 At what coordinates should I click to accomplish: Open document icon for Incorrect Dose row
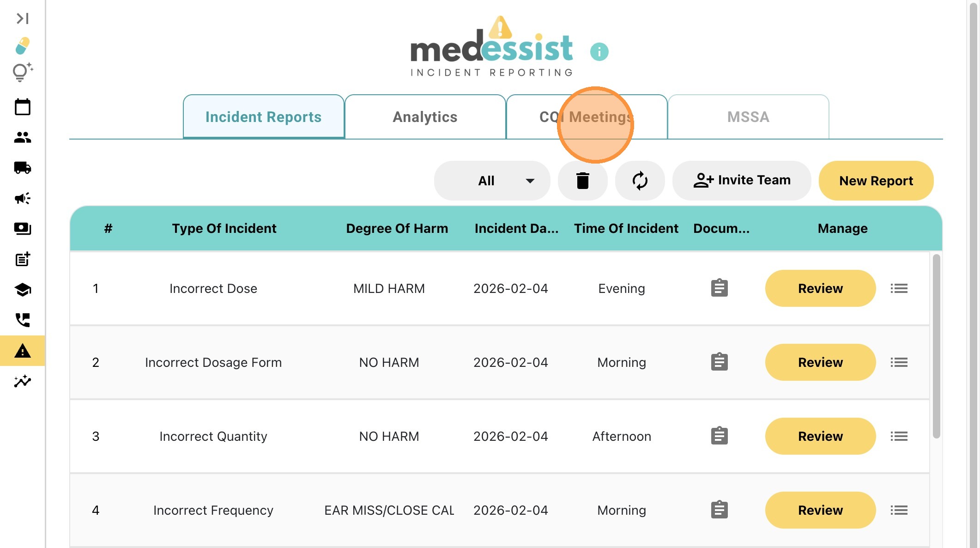pos(719,288)
